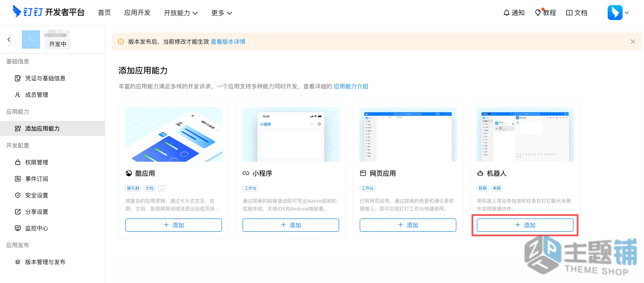The height and width of the screenshot is (283, 644).
Task: Click the 聊天群 tag on 酷应用
Action: click(x=133, y=188)
